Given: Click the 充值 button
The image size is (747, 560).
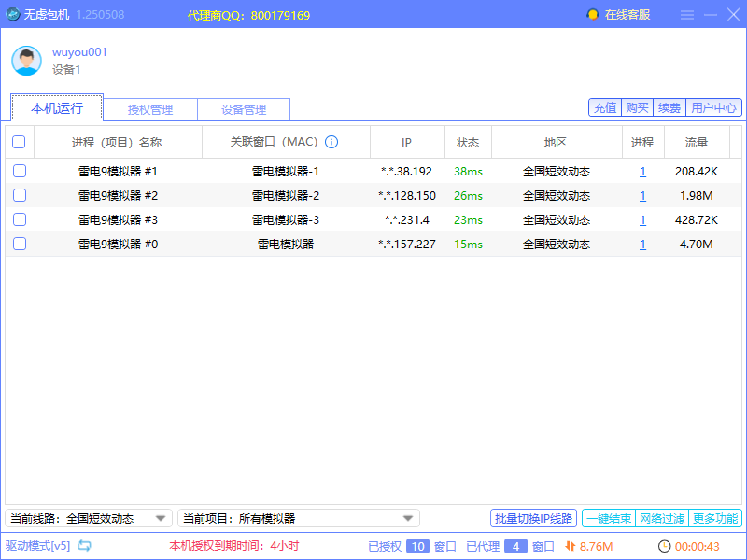Looking at the screenshot, I should tap(604, 107).
